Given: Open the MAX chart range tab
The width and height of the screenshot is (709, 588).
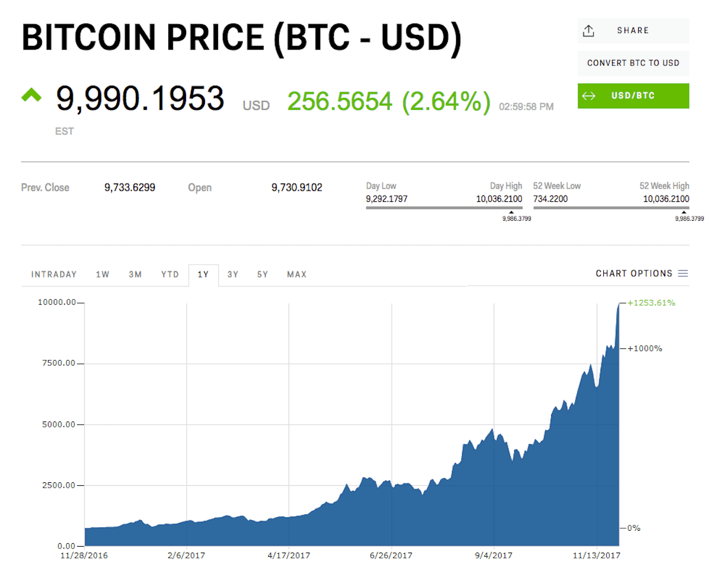Looking at the screenshot, I should (297, 275).
